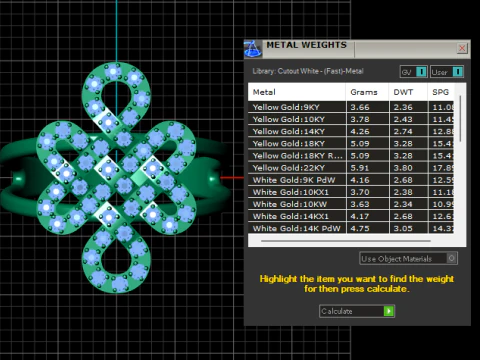Click the 4.26 grams cell
This screenshot has height=360, width=480.
[367, 131]
